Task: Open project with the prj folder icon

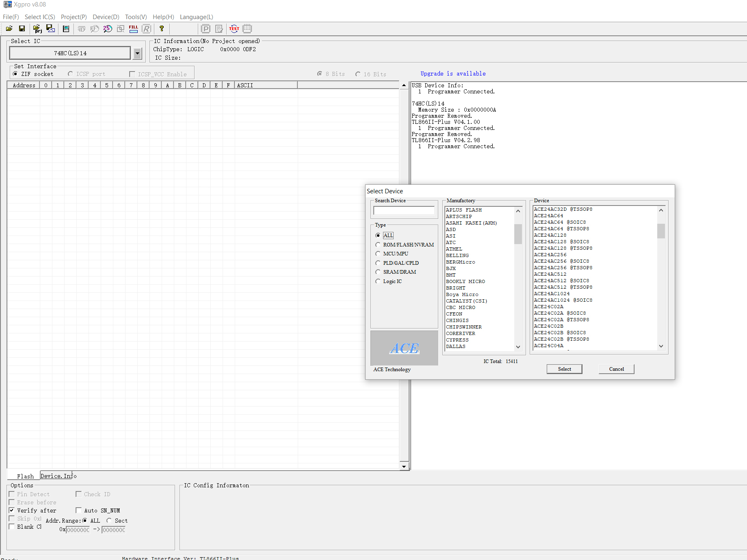Action: coord(37,29)
